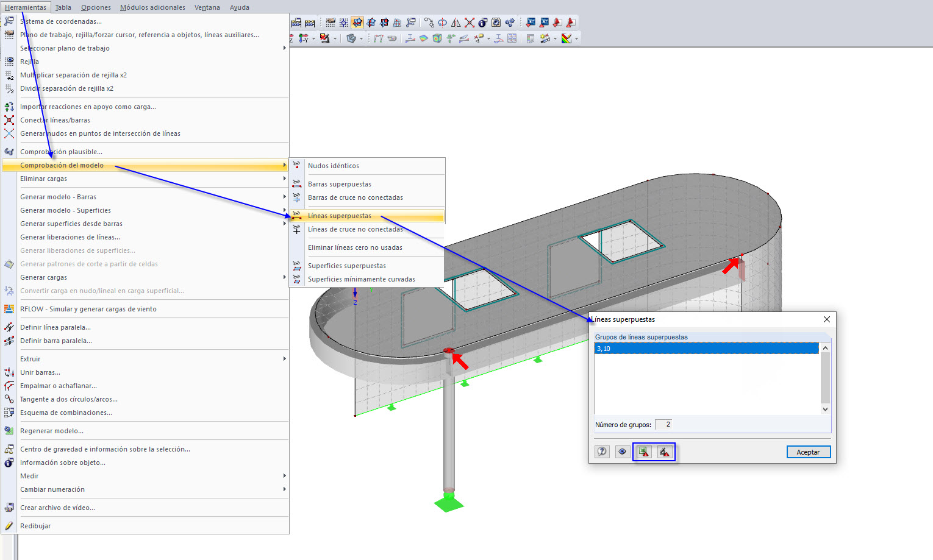Image resolution: width=933 pixels, height=560 pixels.
Task: Click the delete selection icon in dialog
Action: pyautogui.click(x=664, y=452)
